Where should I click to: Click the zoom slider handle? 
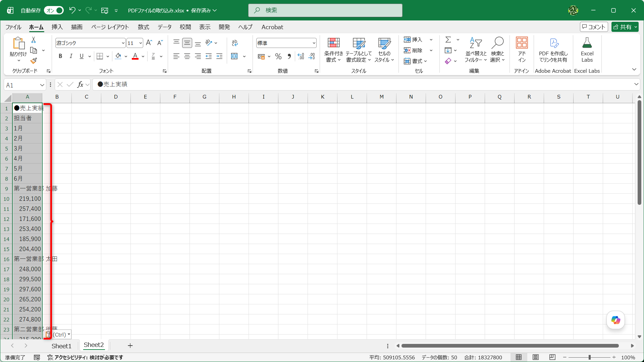coord(589,357)
